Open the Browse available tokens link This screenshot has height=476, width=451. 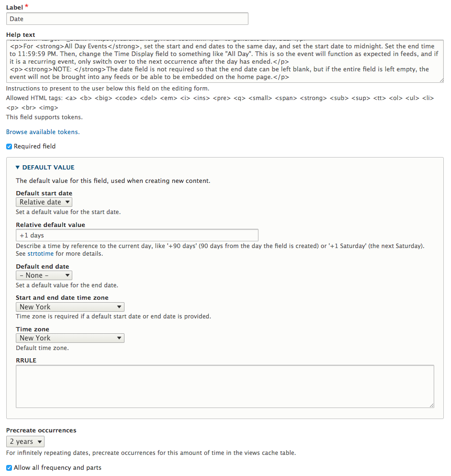coord(43,132)
